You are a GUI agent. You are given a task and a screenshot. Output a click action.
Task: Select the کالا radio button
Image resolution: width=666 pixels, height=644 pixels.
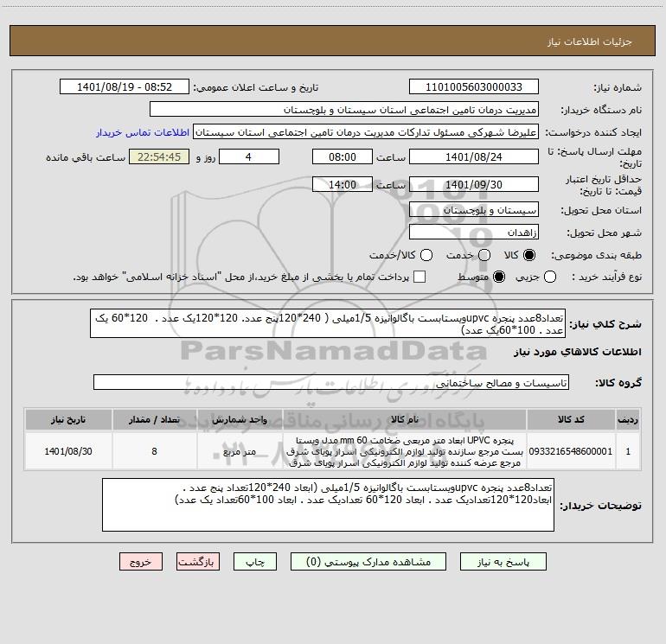[529, 255]
